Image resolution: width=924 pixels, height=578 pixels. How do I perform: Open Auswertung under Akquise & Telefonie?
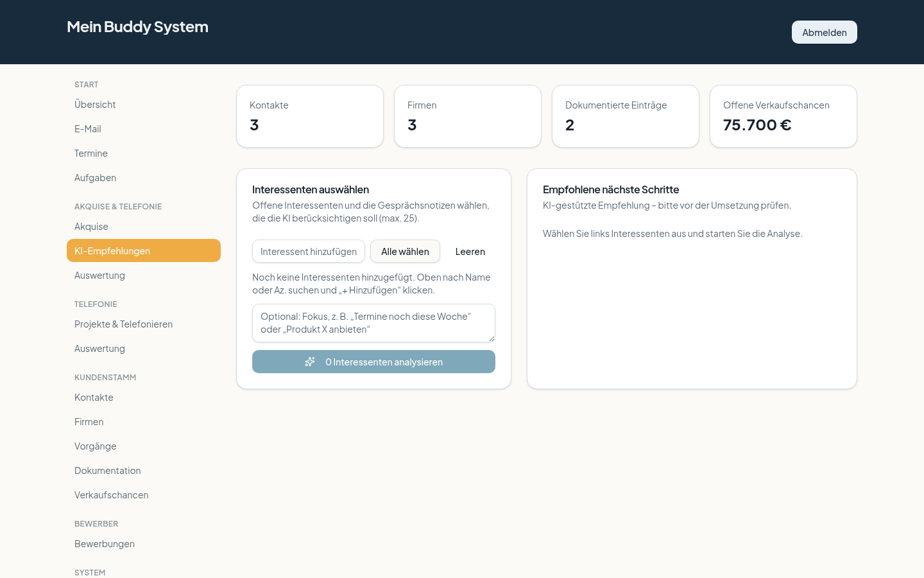(x=144, y=275)
